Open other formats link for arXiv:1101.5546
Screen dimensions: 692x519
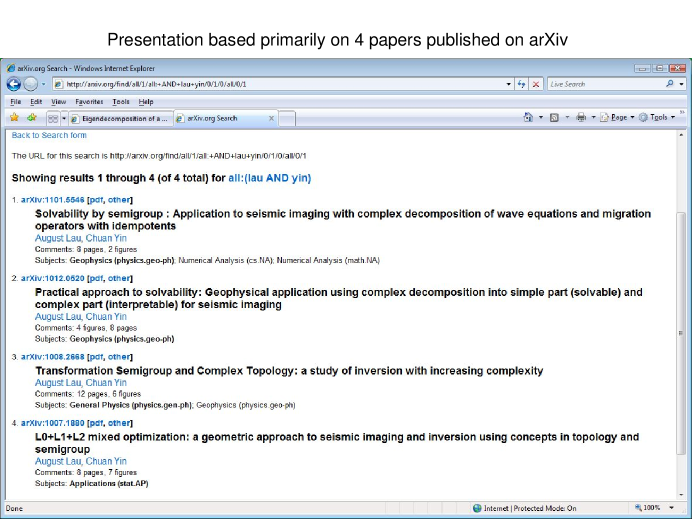click(x=119, y=199)
